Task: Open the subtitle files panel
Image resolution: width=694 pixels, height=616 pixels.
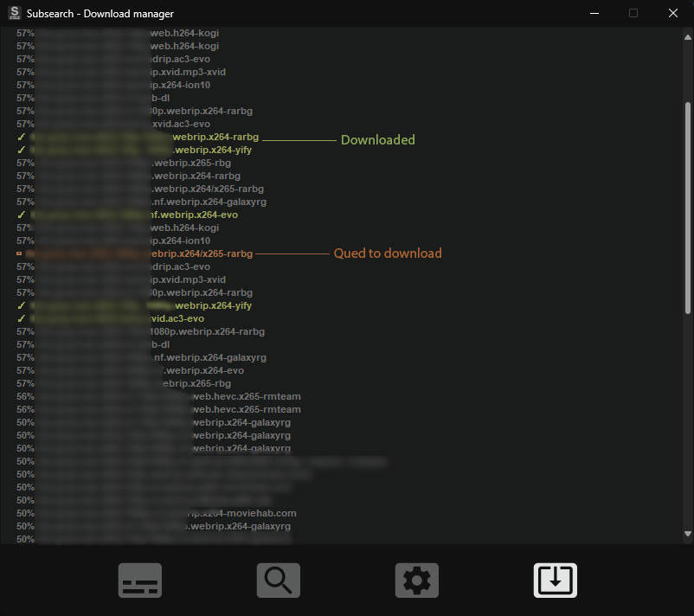Action: (139, 580)
